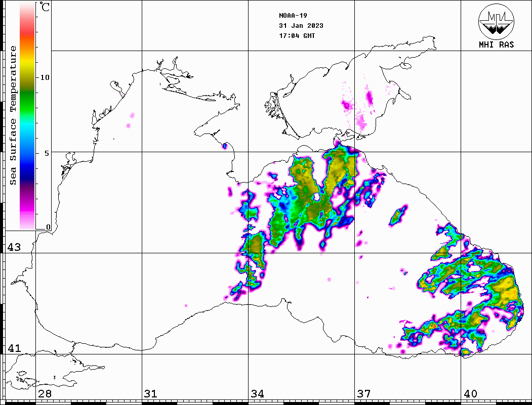Click longitude label '37'

click(x=364, y=394)
